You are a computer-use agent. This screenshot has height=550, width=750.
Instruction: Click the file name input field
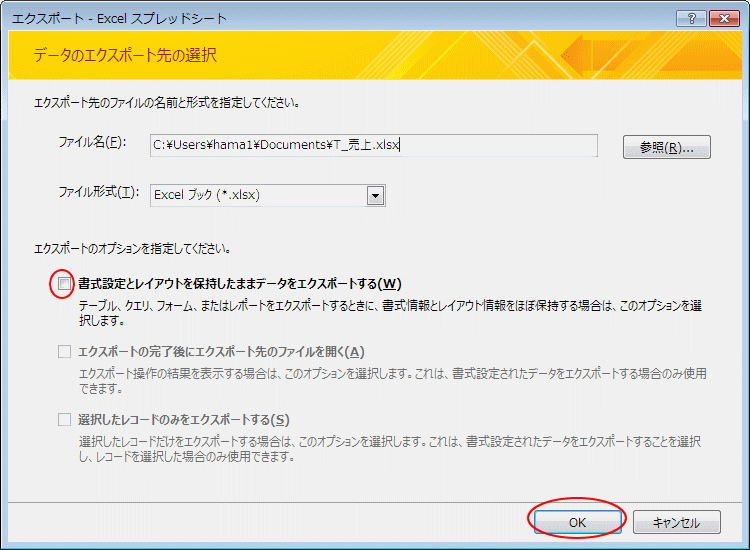[374, 145]
